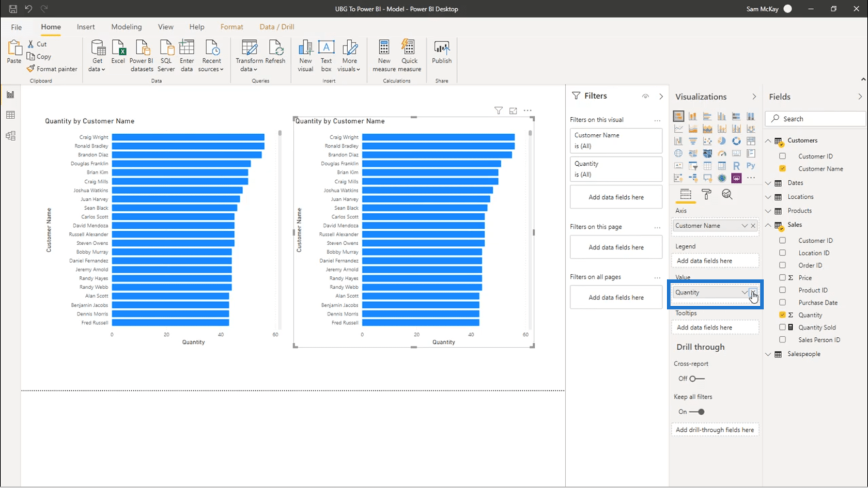Pick the funnel chart visualization

693,141
